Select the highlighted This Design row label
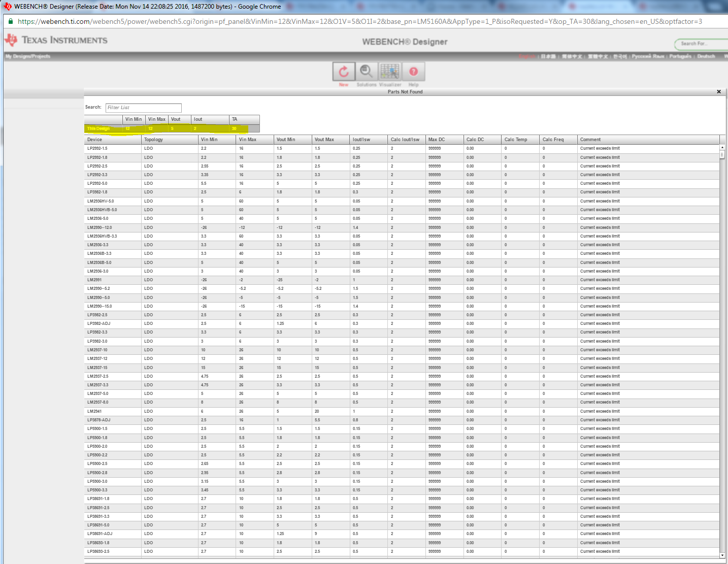The height and width of the screenshot is (564, 728). click(98, 128)
